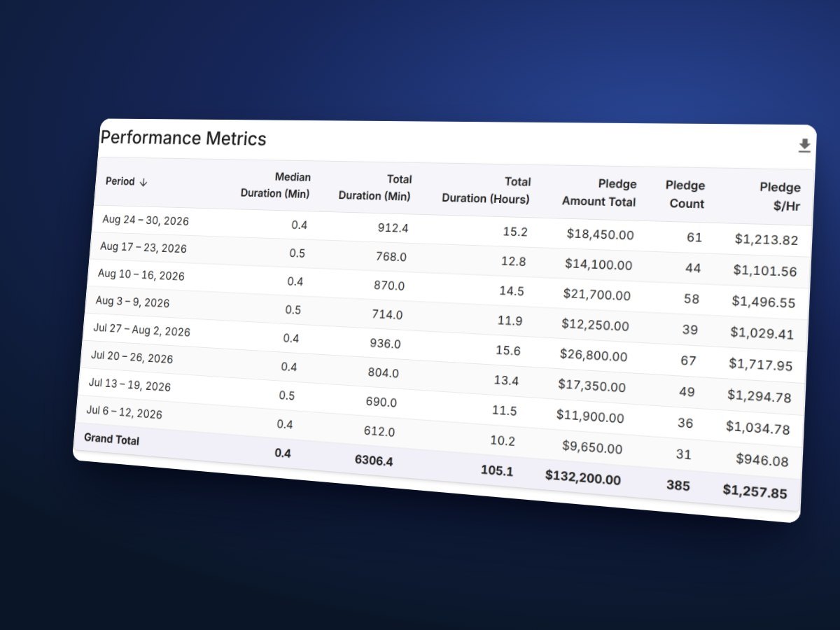
Task: Click pledge per hour $946.08
Action: click(762, 459)
